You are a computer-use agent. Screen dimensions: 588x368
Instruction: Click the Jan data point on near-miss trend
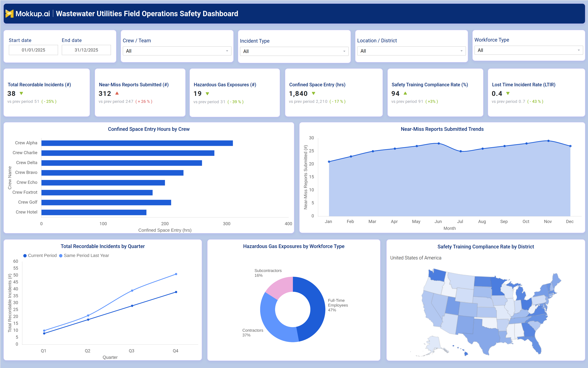click(x=329, y=162)
